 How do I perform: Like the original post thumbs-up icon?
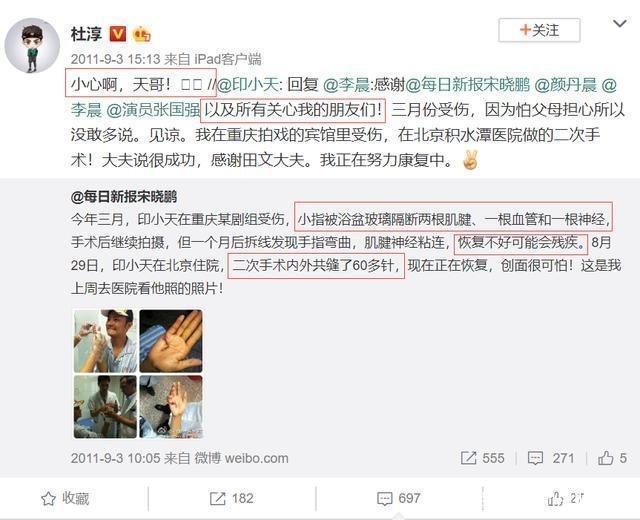(606, 458)
